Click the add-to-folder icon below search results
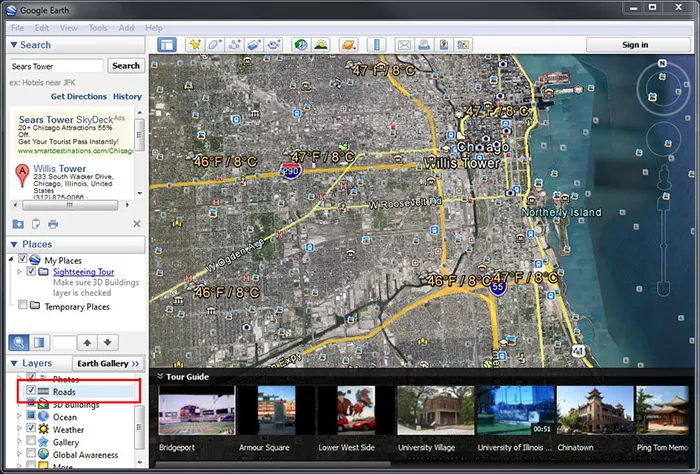 [18, 224]
